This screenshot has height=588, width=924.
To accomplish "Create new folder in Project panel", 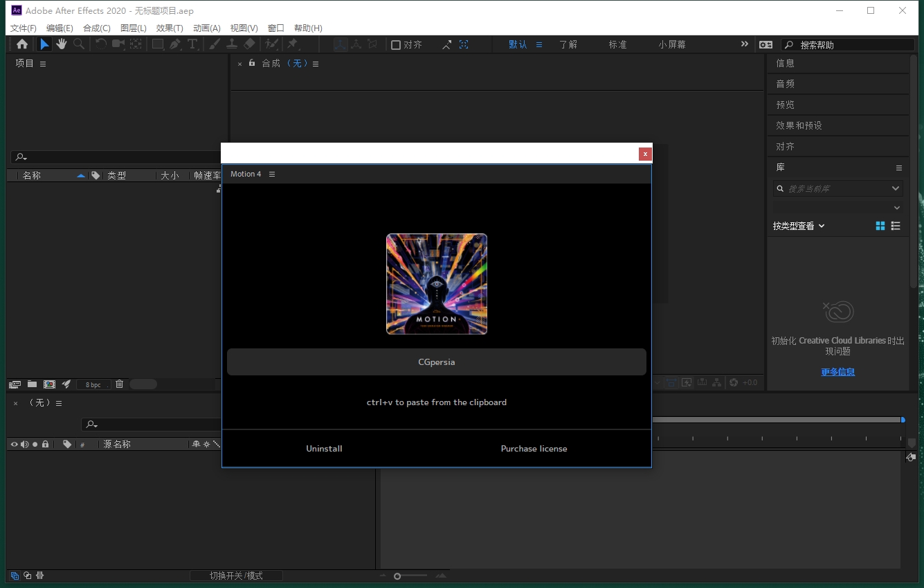I will pyautogui.click(x=32, y=384).
